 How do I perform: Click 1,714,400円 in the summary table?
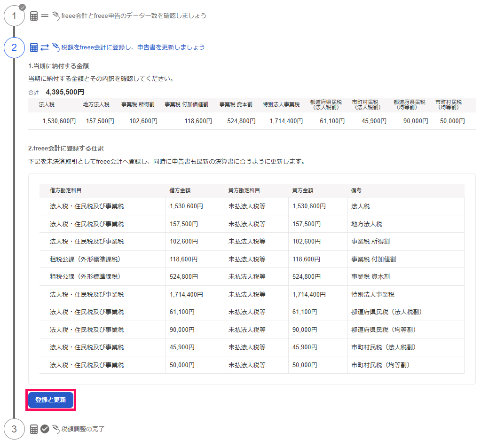click(x=286, y=121)
